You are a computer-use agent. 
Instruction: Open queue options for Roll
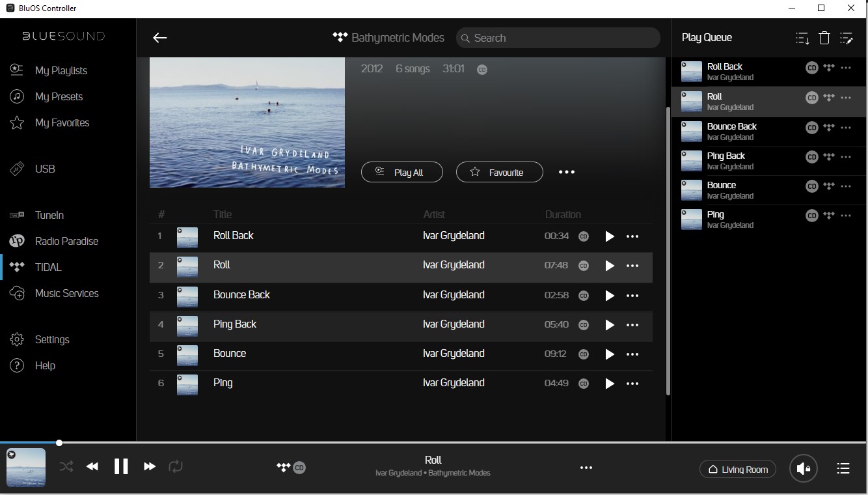click(x=846, y=98)
